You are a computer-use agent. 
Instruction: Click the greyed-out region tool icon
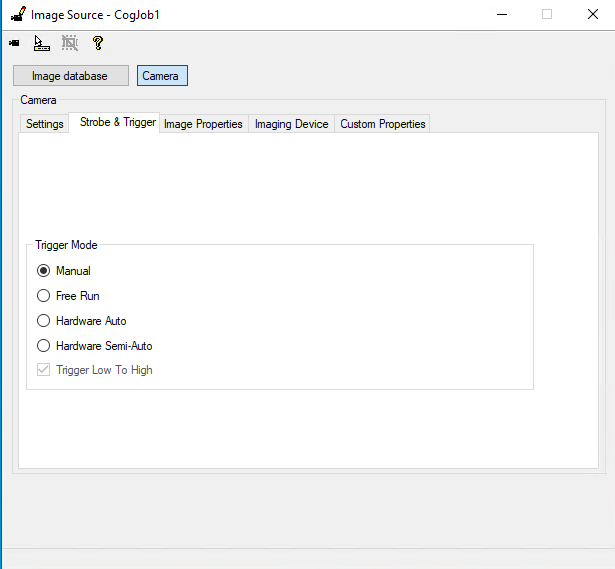tap(69, 43)
